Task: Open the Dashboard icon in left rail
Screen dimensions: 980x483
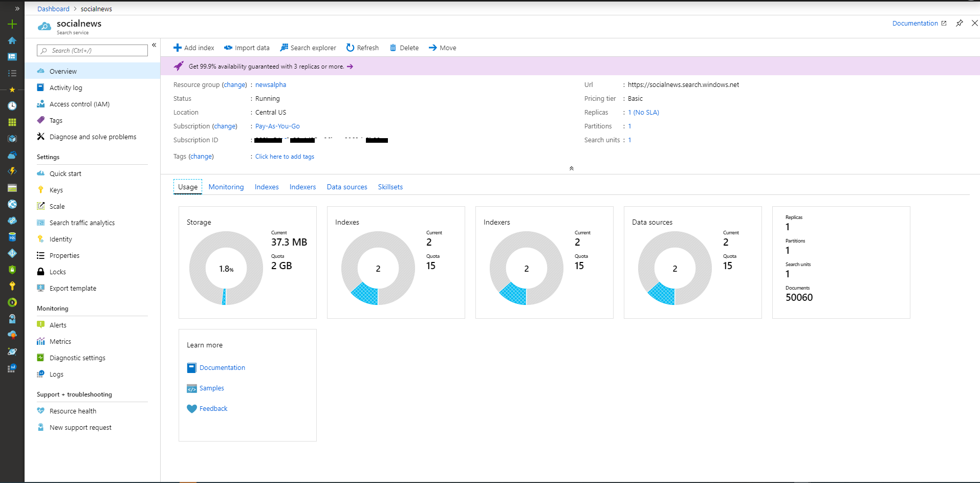Action: pyautogui.click(x=12, y=57)
